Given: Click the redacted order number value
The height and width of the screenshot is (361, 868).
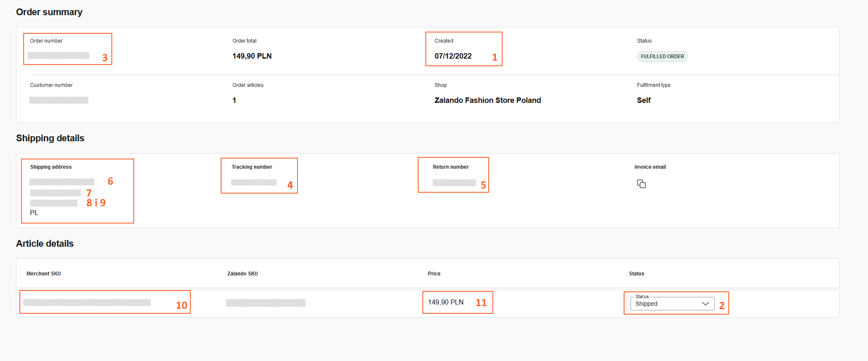Looking at the screenshot, I should click(x=59, y=56).
